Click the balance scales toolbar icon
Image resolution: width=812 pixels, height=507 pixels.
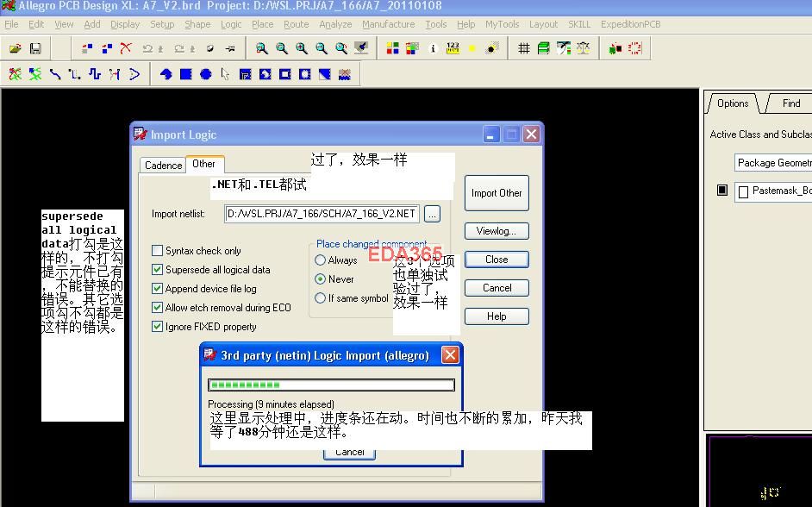click(x=583, y=48)
